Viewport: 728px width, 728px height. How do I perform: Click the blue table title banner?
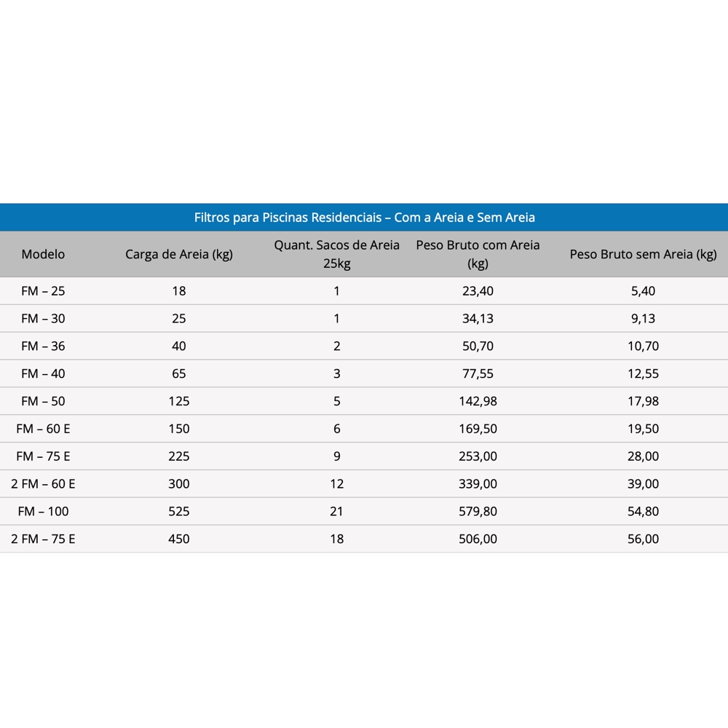pyautogui.click(x=364, y=218)
